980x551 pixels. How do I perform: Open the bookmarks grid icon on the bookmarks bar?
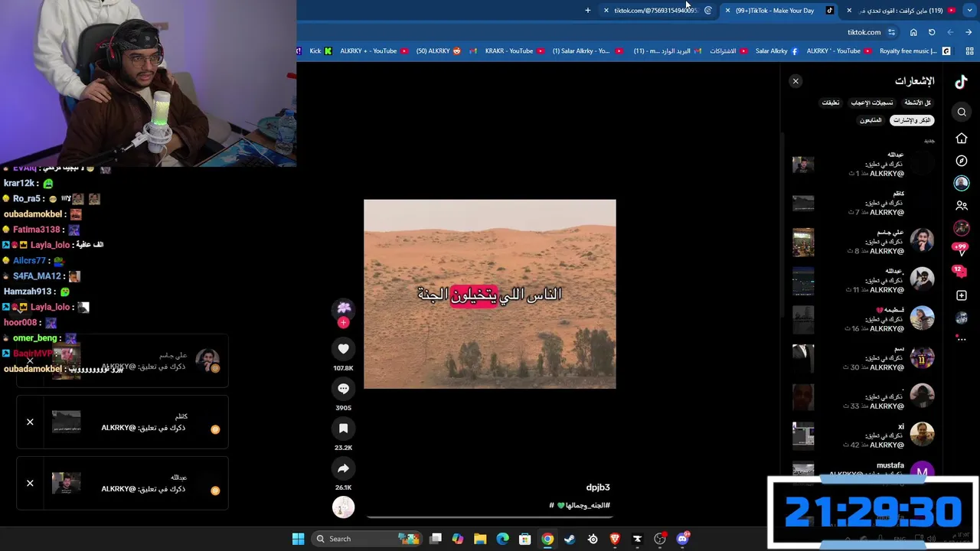coord(969,51)
